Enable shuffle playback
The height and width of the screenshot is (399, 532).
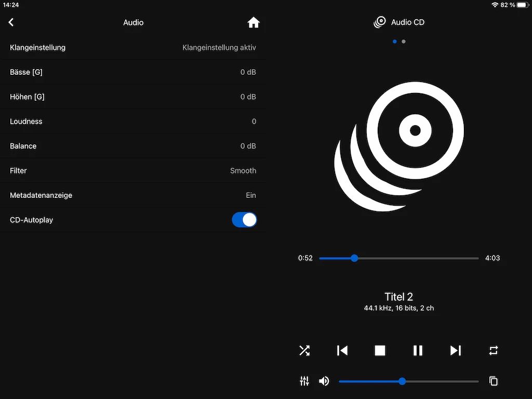(x=304, y=351)
